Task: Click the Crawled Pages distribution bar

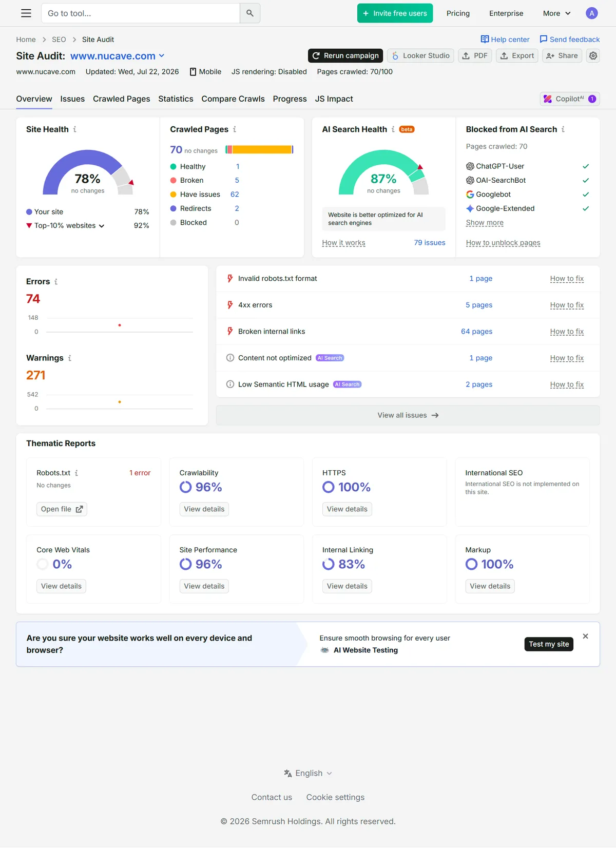Action: coord(259,150)
